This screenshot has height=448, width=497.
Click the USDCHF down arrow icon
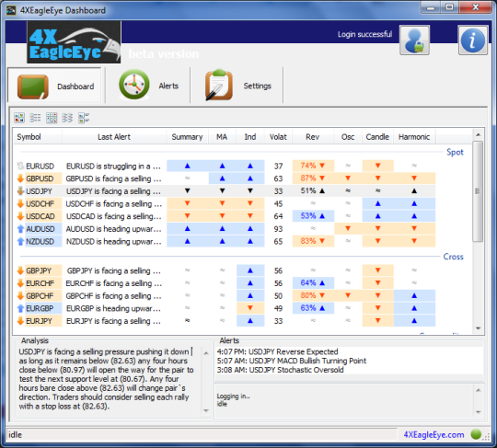tap(20, 203)
